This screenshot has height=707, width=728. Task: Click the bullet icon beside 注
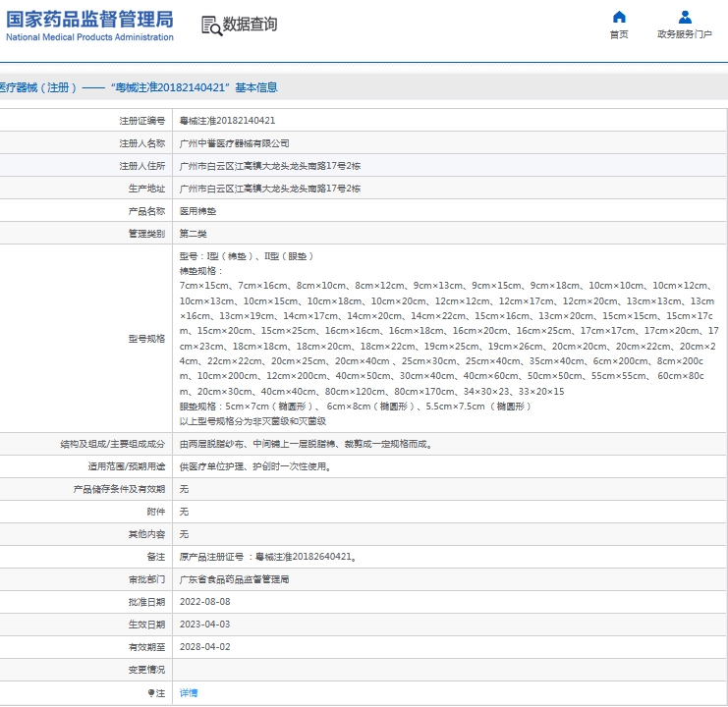[x=151, y=692]
